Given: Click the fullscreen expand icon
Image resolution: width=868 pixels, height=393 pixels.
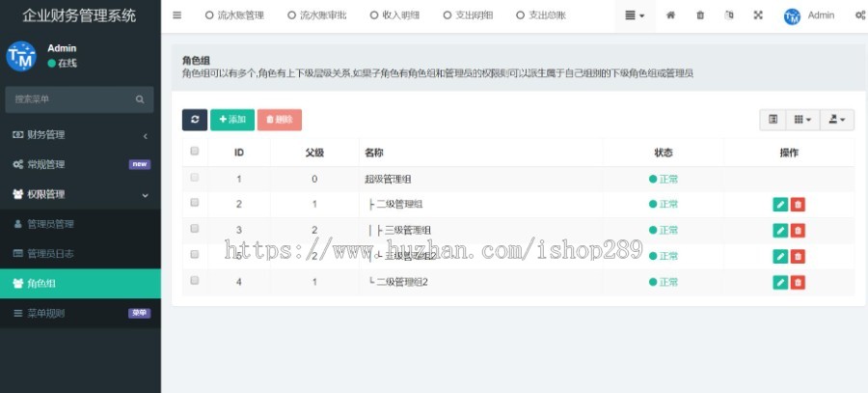Looking at the screenshot, I should click(x=758, y=15).
